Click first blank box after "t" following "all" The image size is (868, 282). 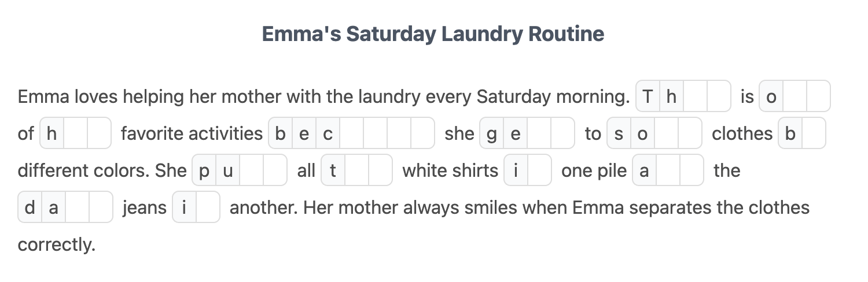tap(356, 170)
